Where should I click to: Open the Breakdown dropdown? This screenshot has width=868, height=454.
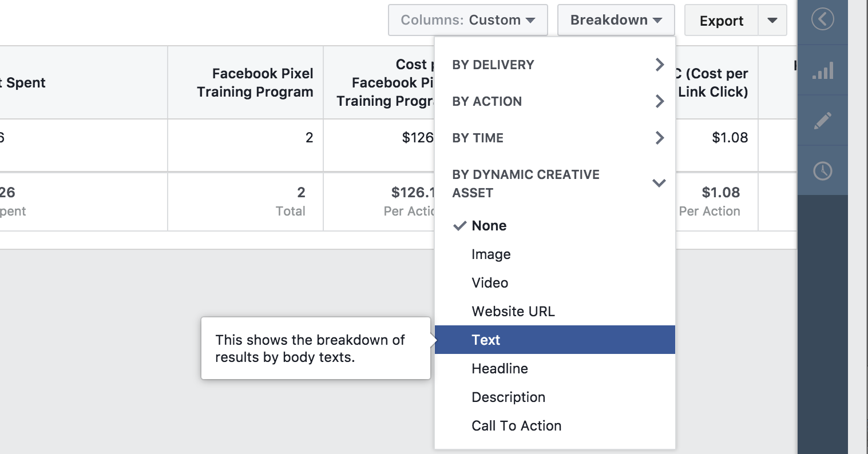pos(616,19)
